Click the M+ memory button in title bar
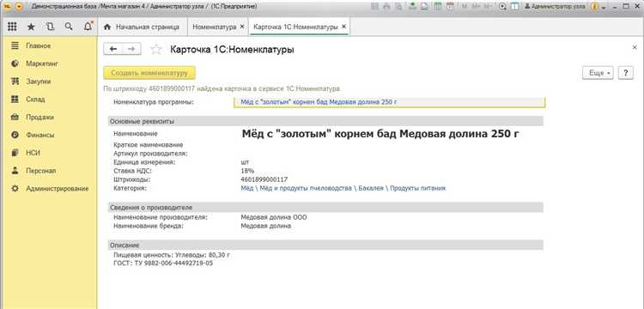This screenshot has height=309, width=644. [477, 7]
